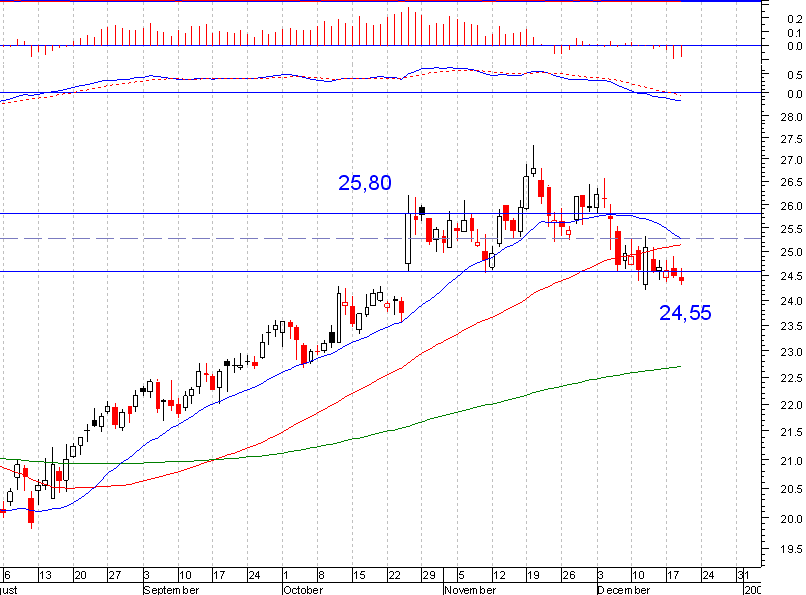The image size is (806, 595).
Task: Select the 28.0 price axis label
Action: (x=792, y=117)
